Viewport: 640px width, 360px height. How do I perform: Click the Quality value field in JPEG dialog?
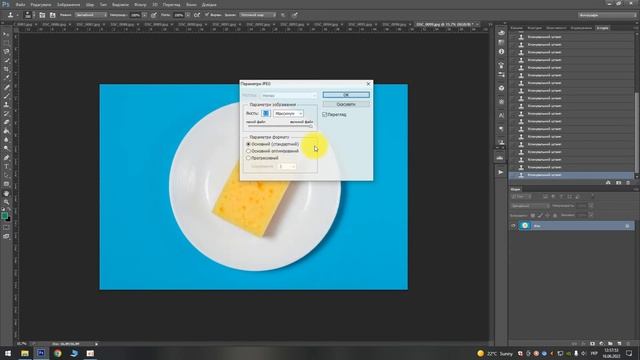click(266, 113)
